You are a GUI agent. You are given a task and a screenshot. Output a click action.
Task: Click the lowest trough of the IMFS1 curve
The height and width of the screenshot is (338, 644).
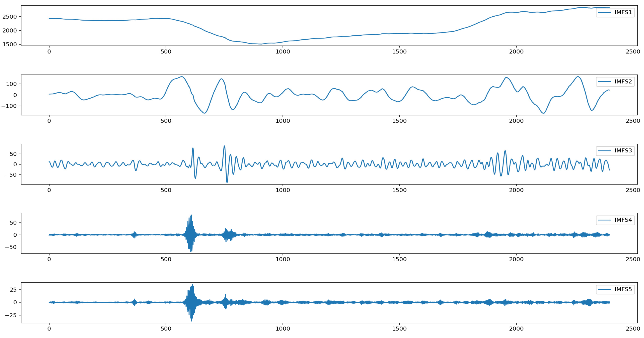(261, 44)
